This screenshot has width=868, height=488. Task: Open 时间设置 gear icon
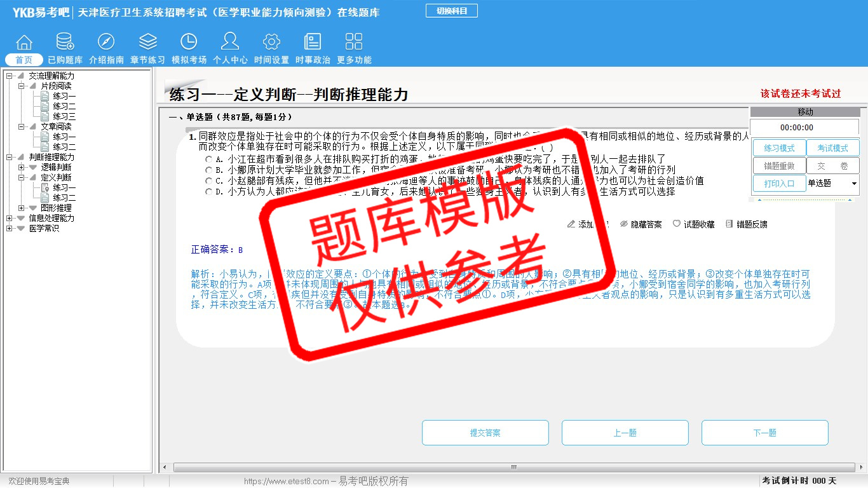click(x=271, y=43)
